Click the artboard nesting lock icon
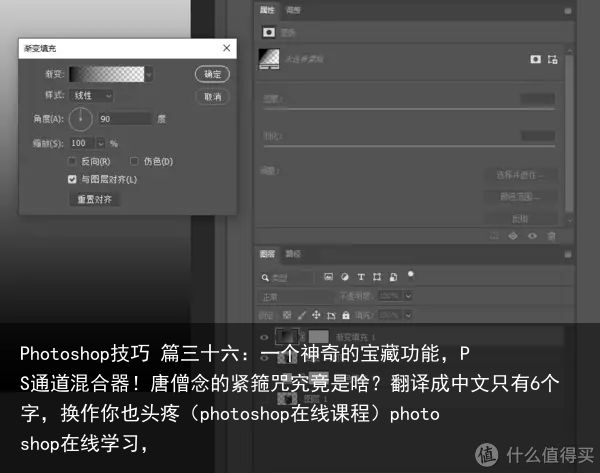The height and width of the screenshot is (473, 600). (x=331, y=315)
